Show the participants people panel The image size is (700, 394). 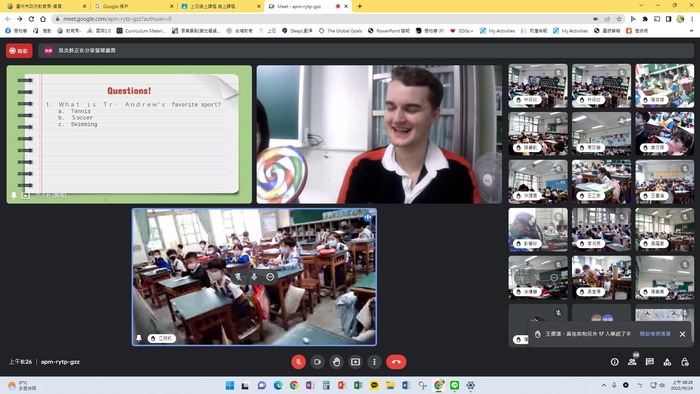tap(632, 362)
